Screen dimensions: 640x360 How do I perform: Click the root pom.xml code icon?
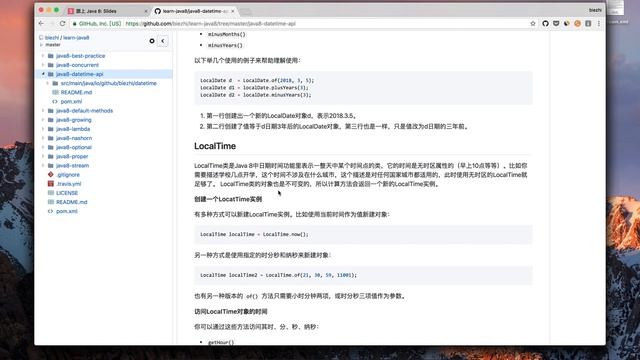click(x=51, y=211)
